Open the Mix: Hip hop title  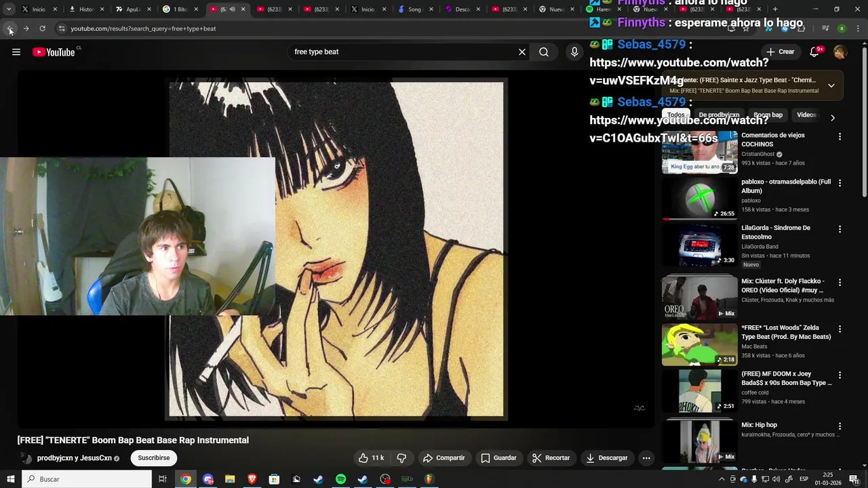pos(759,425)
